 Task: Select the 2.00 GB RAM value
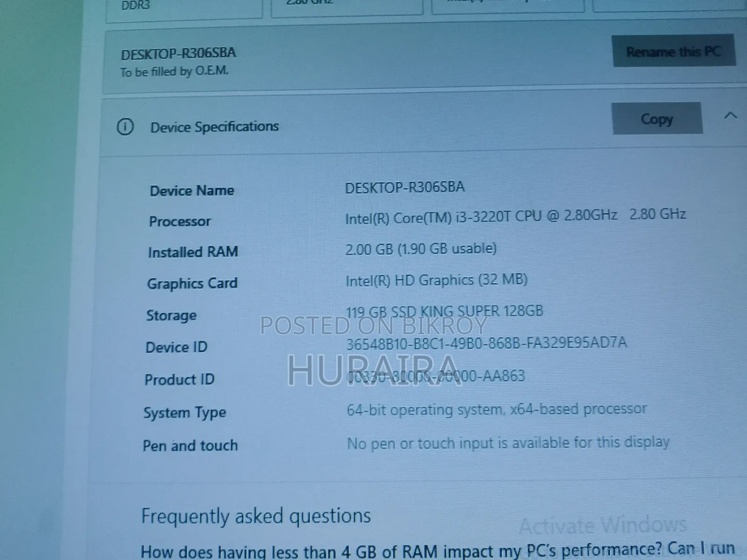click(421, 248)
